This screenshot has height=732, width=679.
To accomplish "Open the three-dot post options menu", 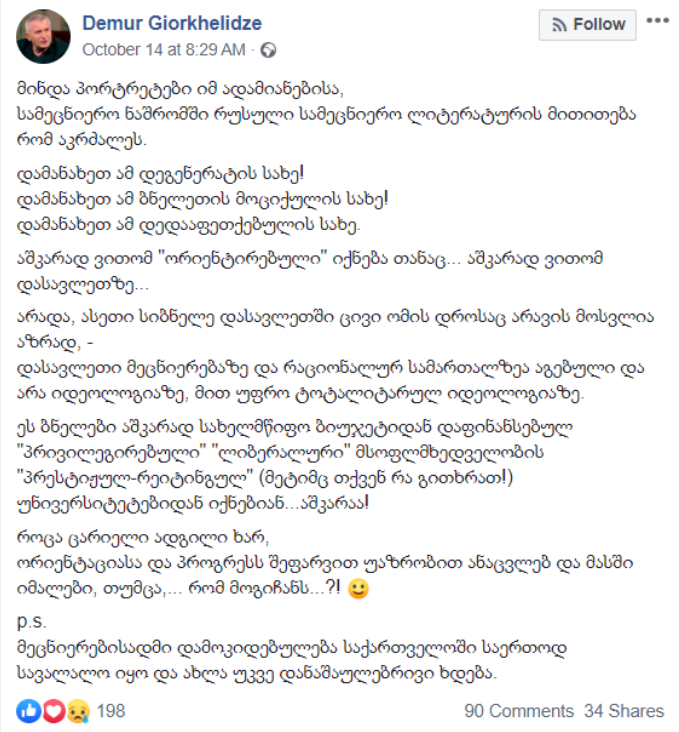I will [658, 21].
